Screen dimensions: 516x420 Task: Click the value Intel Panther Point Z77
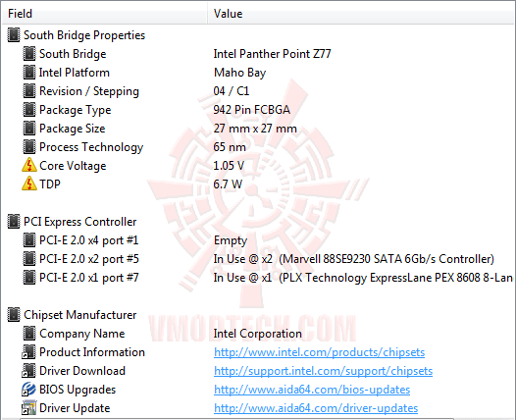[x=272, y=54]
